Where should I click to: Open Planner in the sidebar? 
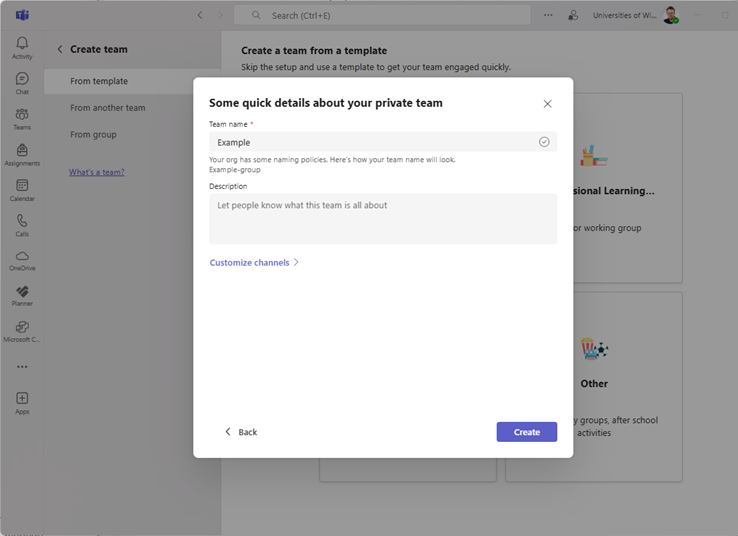[x=22, y=295]
